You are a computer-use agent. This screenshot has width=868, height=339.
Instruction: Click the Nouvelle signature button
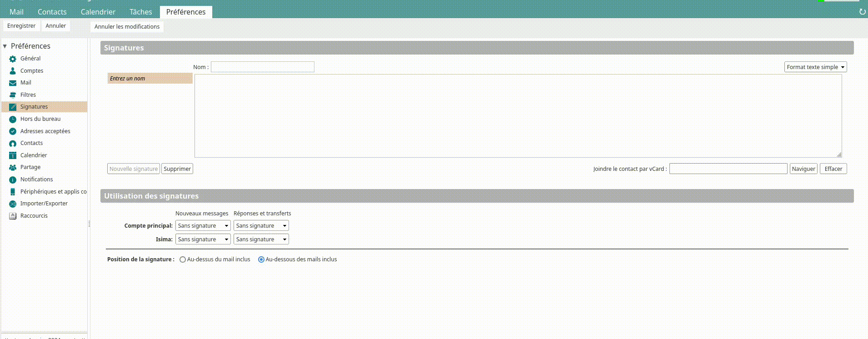(134, 169)
